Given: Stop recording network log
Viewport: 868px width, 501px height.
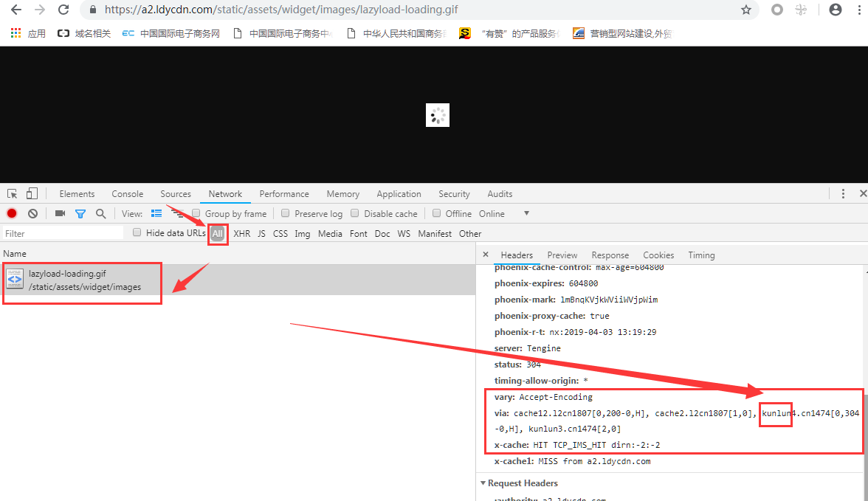Looking at the screenshot, I should pos(12,214).
